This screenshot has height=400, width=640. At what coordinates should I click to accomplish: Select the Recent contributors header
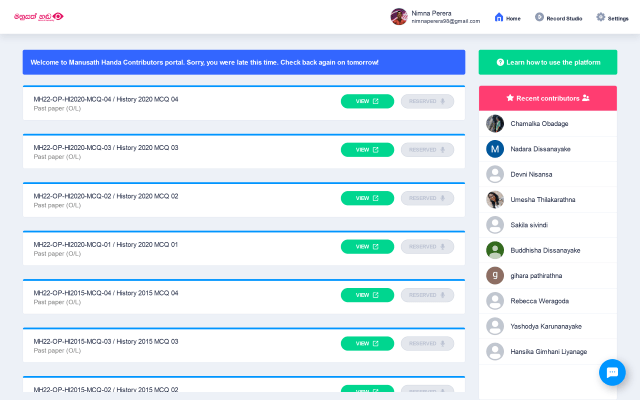click(x=547, y=98)
